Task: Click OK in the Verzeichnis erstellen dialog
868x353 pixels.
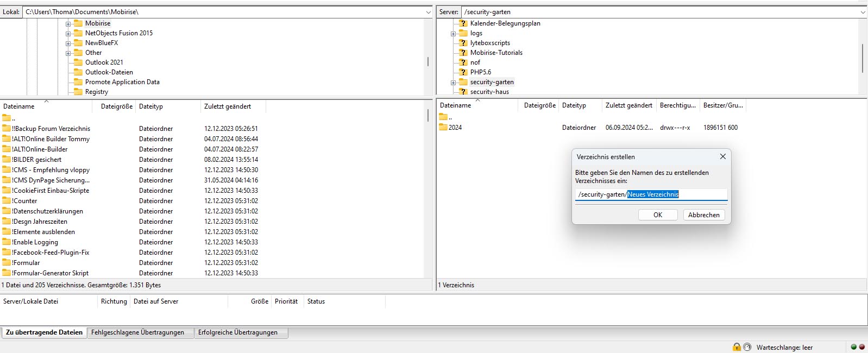Action: point(658,215)
